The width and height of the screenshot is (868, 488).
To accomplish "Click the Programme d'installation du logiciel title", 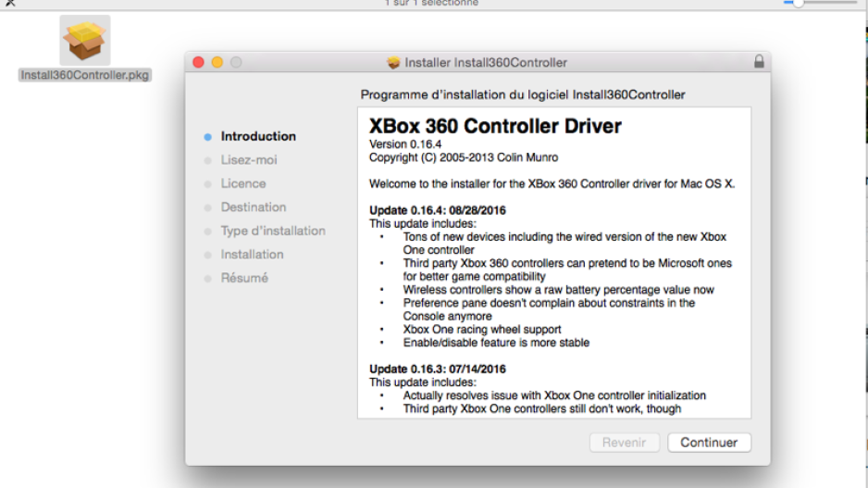I will coord(523,94).
